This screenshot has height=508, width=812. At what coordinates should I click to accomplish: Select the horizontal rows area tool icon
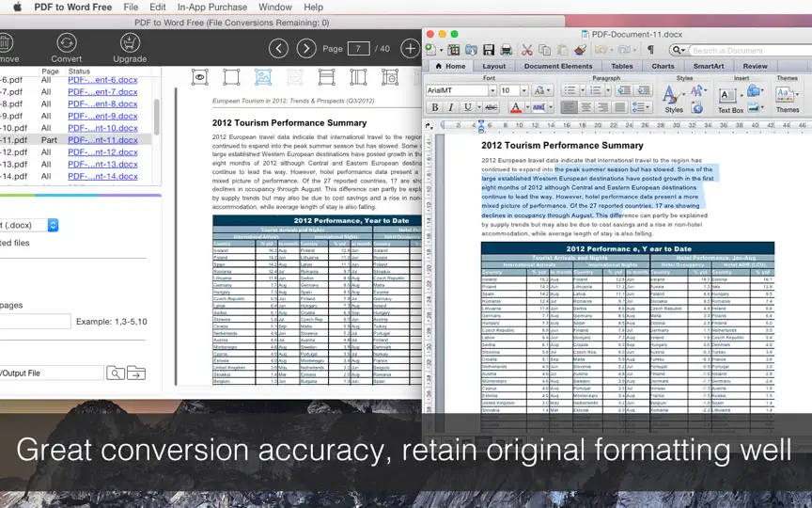[326, 77]
